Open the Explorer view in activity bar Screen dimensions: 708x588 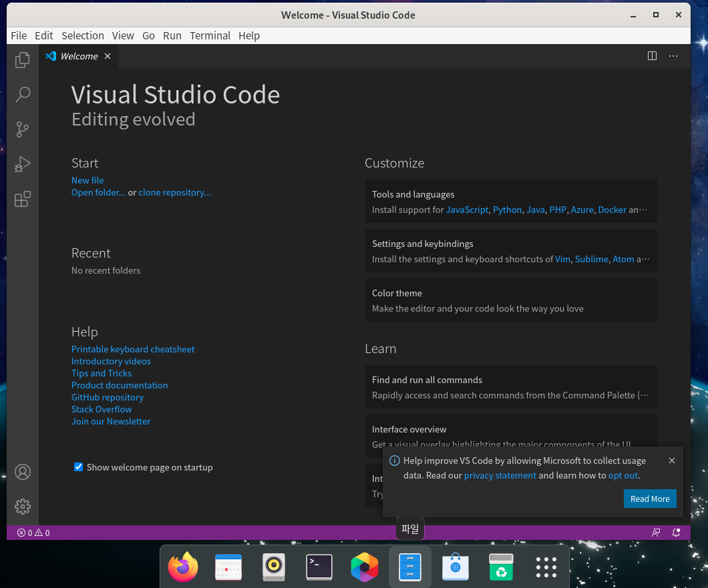point(23,59)
